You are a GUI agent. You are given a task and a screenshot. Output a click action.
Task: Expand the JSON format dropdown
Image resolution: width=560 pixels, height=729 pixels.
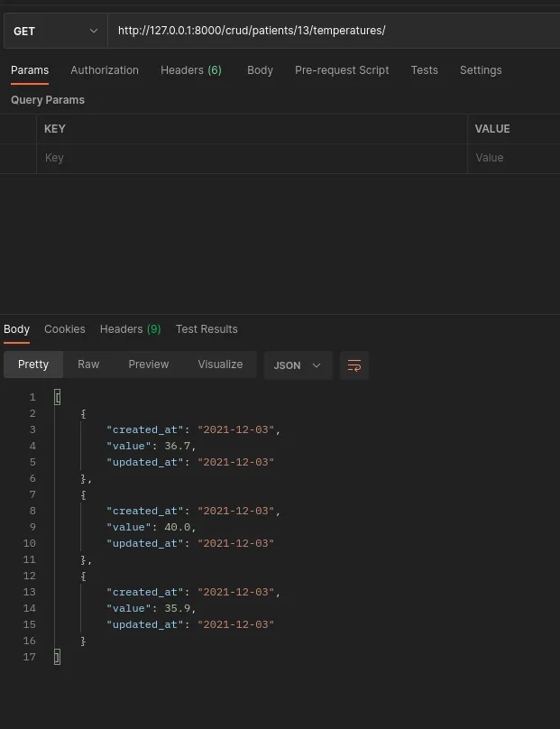tap(298, 365)
